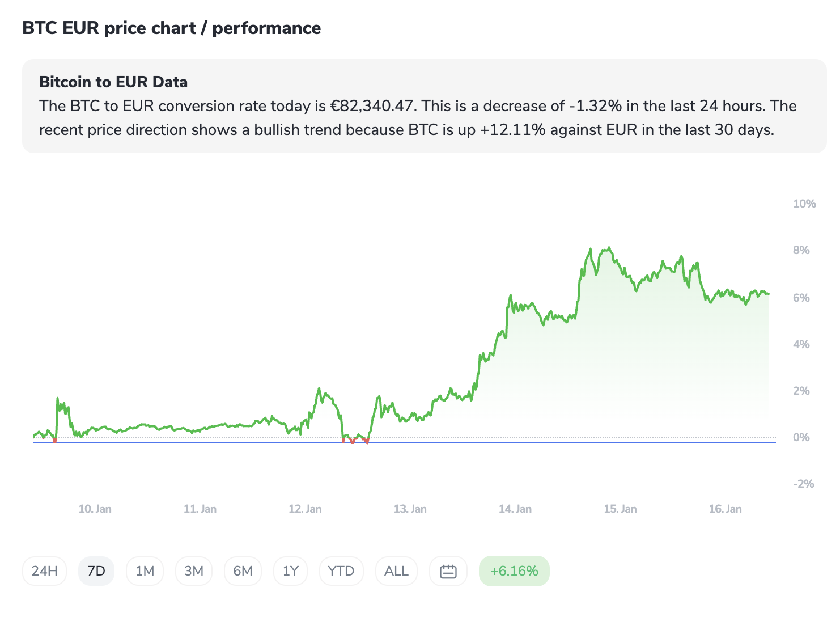Click the BTC EUR price chart title
840x617 pixels.
(171, 28)
